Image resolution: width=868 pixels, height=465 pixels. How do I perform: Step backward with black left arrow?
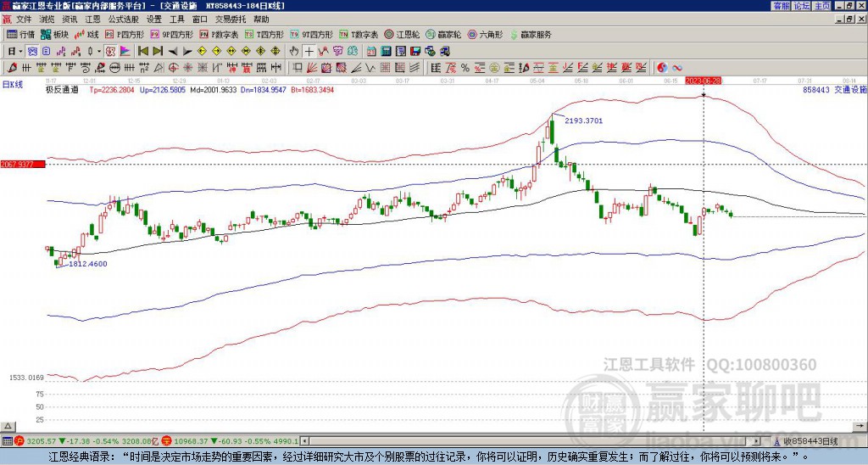click(173, 51)
